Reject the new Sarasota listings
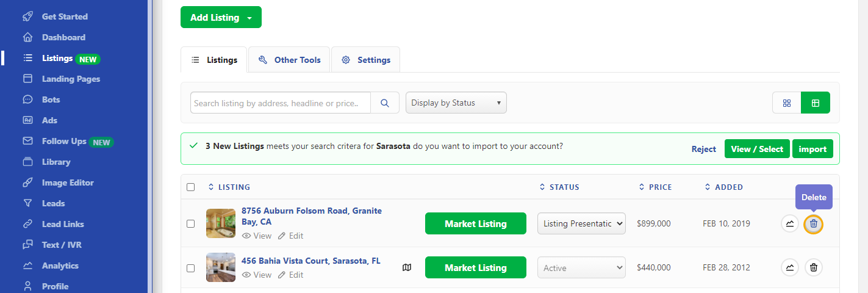 point(704,149)
